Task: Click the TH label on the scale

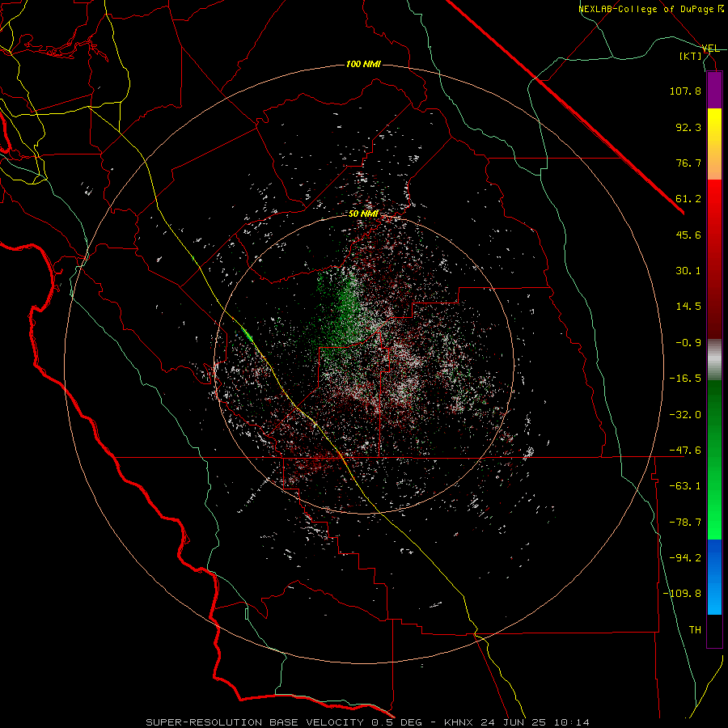Action: [x=695, y=629]
